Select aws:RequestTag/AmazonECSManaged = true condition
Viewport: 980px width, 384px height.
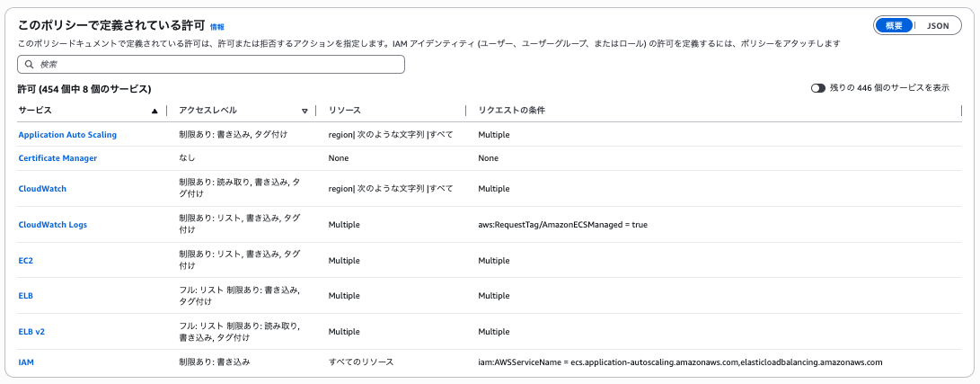tap(562, 225)
